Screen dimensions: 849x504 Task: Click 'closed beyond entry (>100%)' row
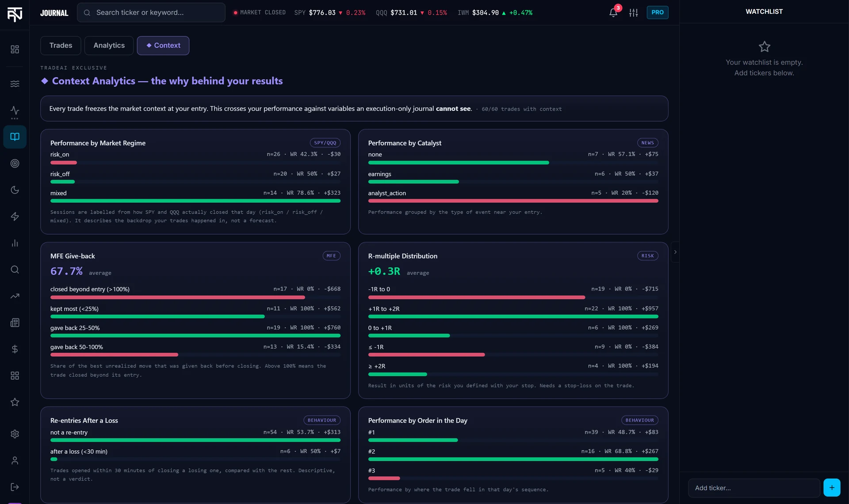tap(195, 292)
